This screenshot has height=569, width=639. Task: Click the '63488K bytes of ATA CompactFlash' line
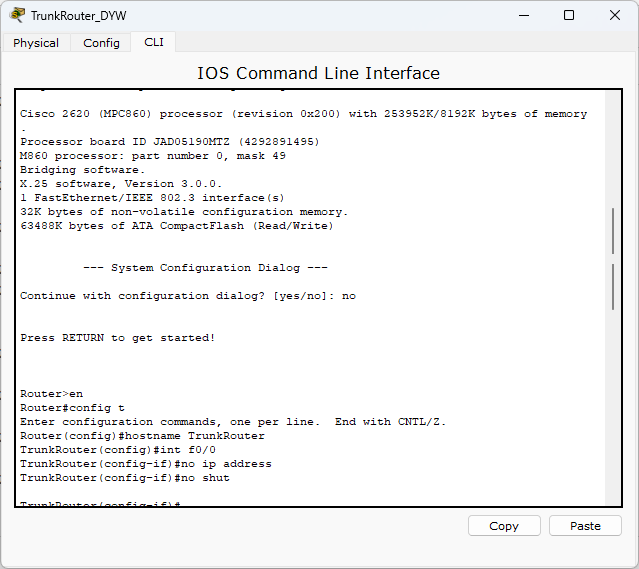click(177, 226)
